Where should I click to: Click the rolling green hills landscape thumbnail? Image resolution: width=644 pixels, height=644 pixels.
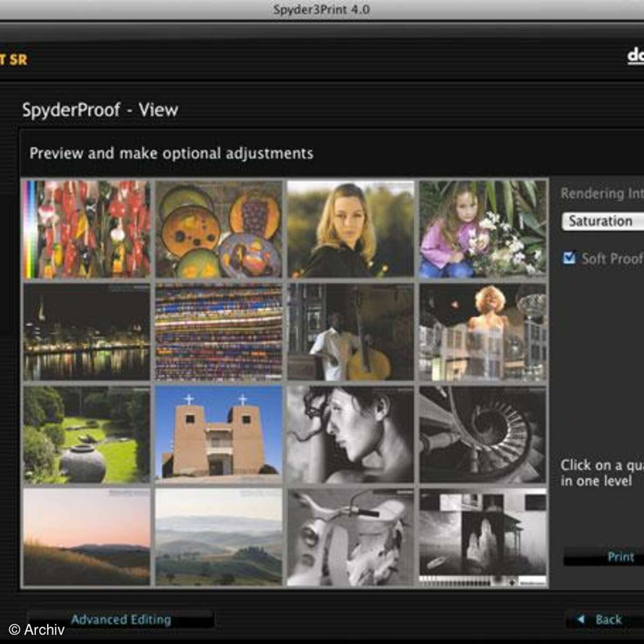tap(219, 537)
